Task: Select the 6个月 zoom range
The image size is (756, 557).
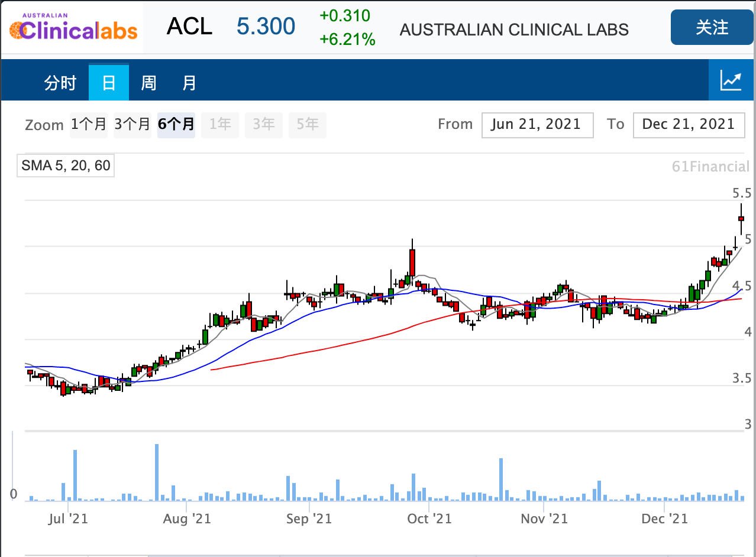Action: click(x=176, y=124)
